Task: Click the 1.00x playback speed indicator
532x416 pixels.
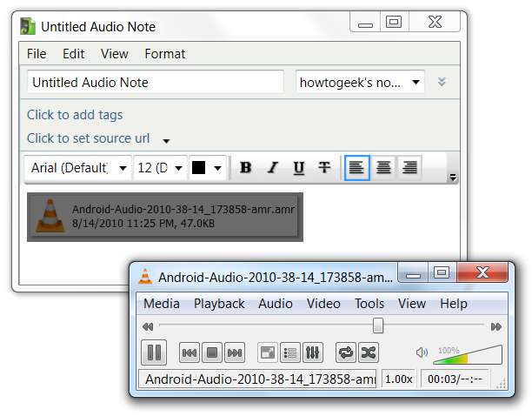Action: click(399, 379)
